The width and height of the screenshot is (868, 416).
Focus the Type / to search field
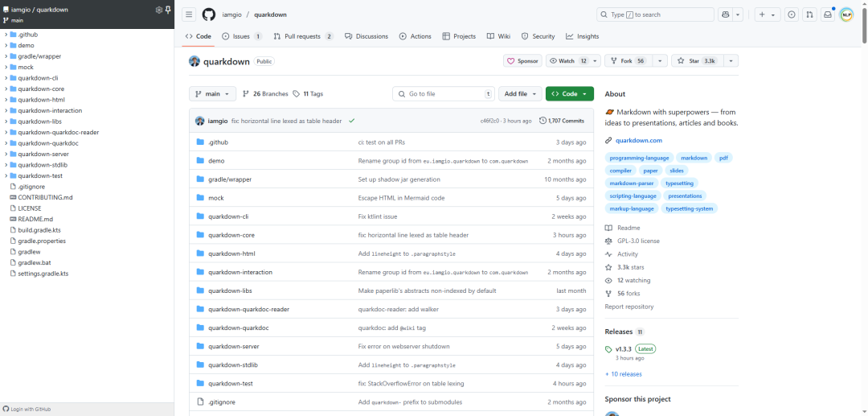click(656, 15)
